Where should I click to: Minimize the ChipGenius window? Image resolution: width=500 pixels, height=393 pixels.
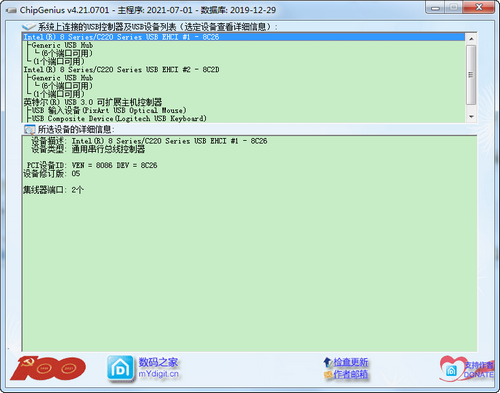(x=435, y=8)
